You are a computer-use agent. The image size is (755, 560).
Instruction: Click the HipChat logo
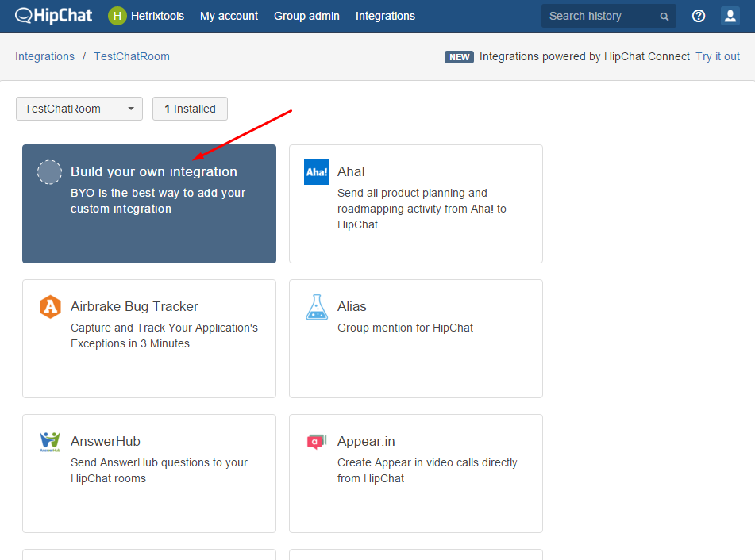(x=53, y=16)
